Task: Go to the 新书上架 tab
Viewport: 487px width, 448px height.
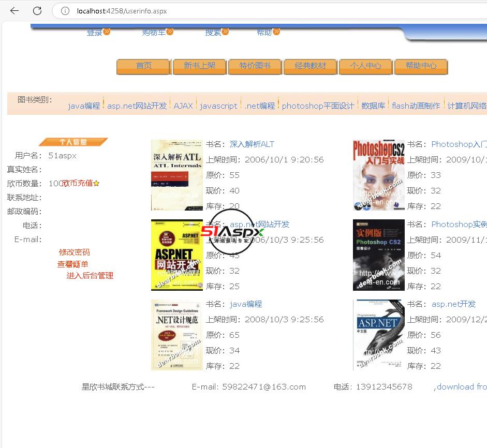Action: pos(199,66)
